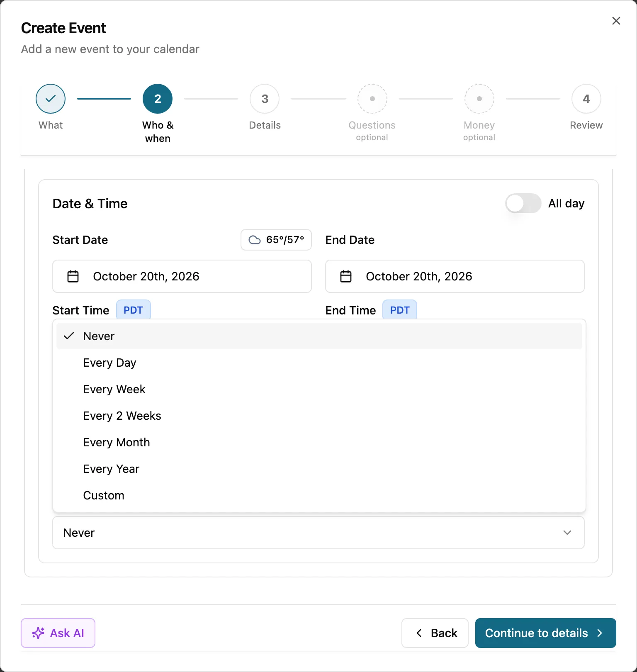Image resolution: width=637 pixels, height=672 pixels.
Task: Click the cloud weather icon
Action: (x=255, y=240)
